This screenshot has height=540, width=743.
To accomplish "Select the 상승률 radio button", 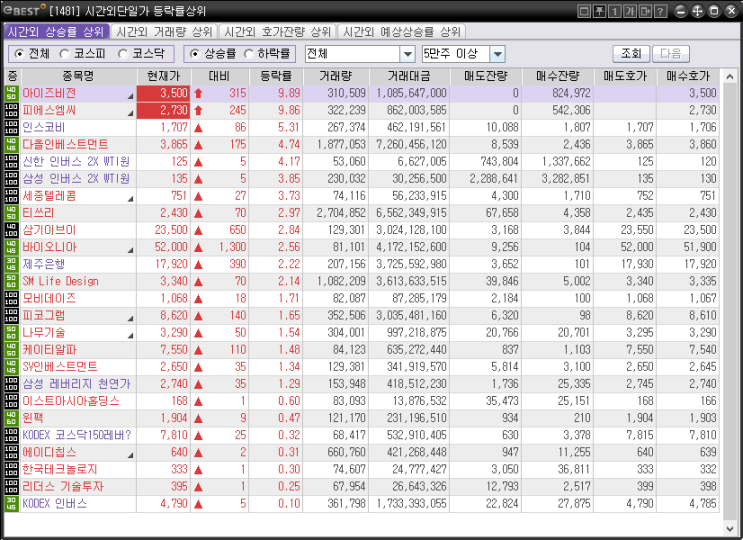I will 194,54.
